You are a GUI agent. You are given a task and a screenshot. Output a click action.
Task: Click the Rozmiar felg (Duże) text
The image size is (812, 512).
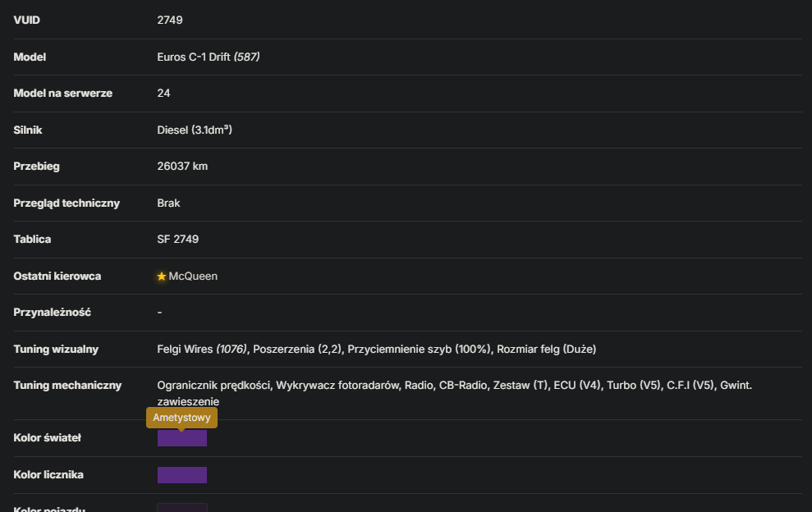[x=546, y=349]
